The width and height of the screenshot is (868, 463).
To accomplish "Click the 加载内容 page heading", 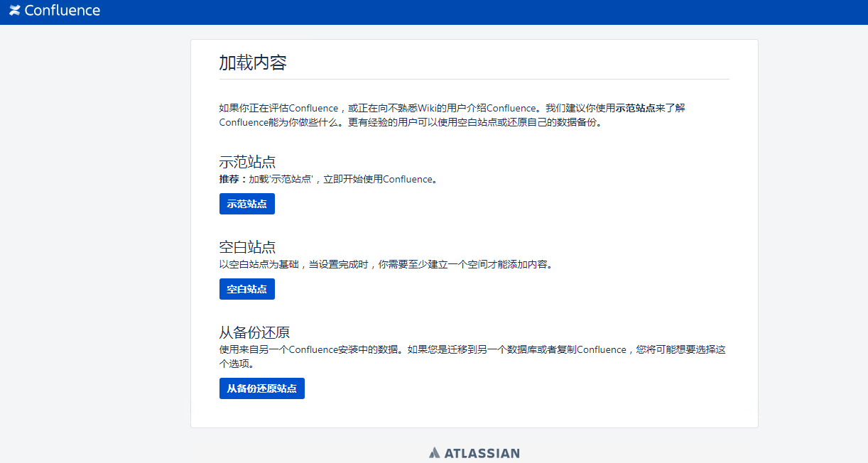I will click(x=253, y=62).
